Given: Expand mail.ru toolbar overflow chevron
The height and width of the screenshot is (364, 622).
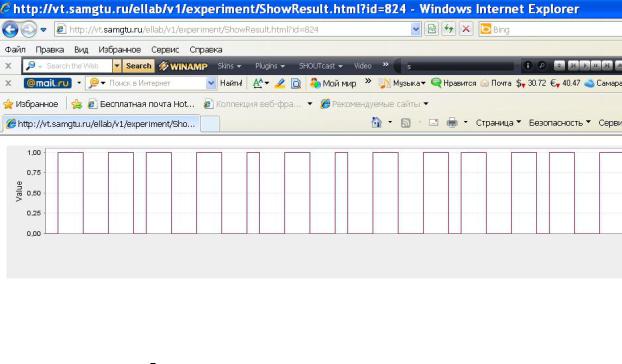Looking at the screenshot, I should coord(368,81).
